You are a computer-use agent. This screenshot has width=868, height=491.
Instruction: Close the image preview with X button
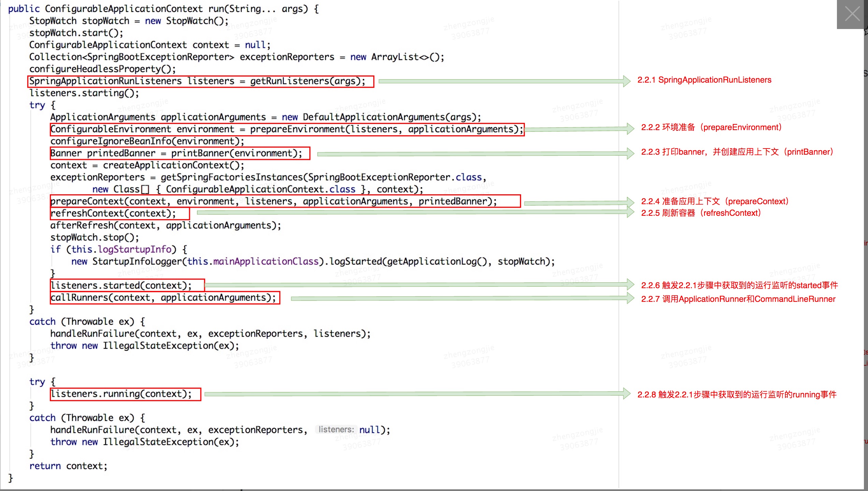852,14
